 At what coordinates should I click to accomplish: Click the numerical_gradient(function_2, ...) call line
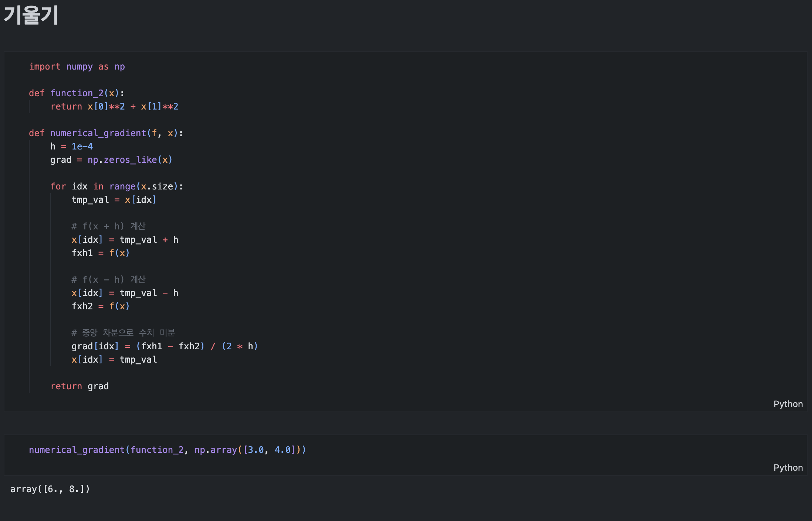tap(168, 450)
